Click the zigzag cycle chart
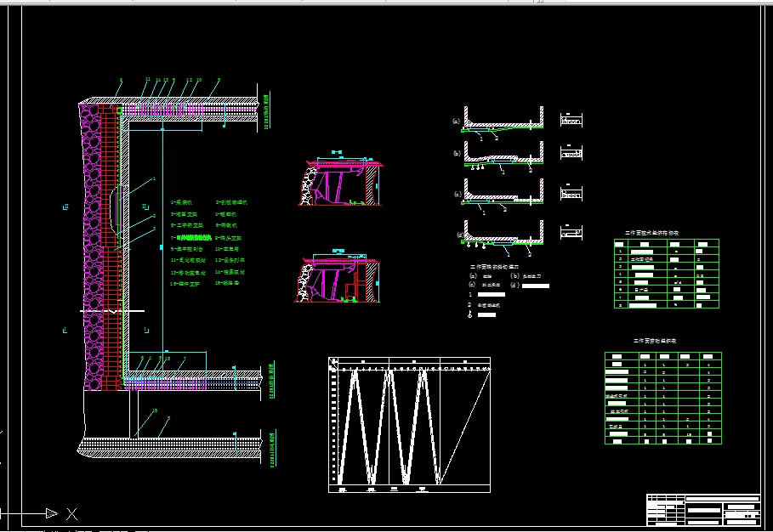Image resolution: width=773 pixels, height=532 pixels. 409,425
